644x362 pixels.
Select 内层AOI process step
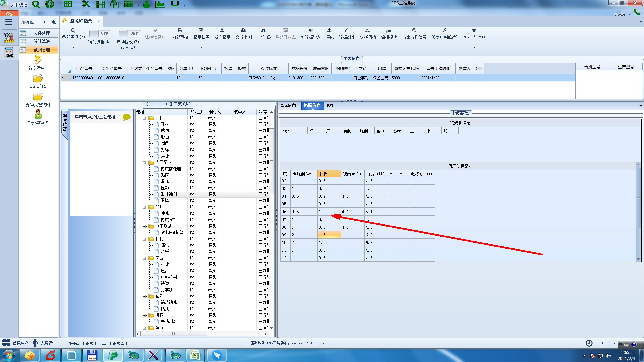click(x=168, y=220)
